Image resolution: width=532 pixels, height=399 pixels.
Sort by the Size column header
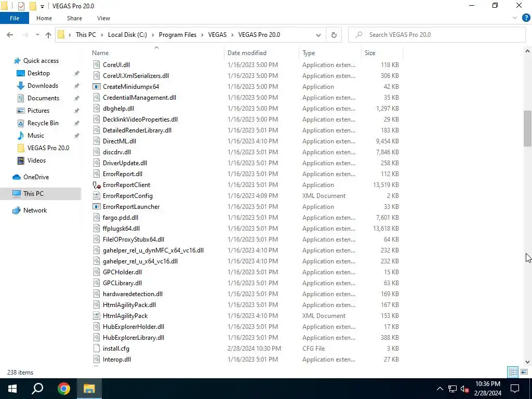pos(370,53)
